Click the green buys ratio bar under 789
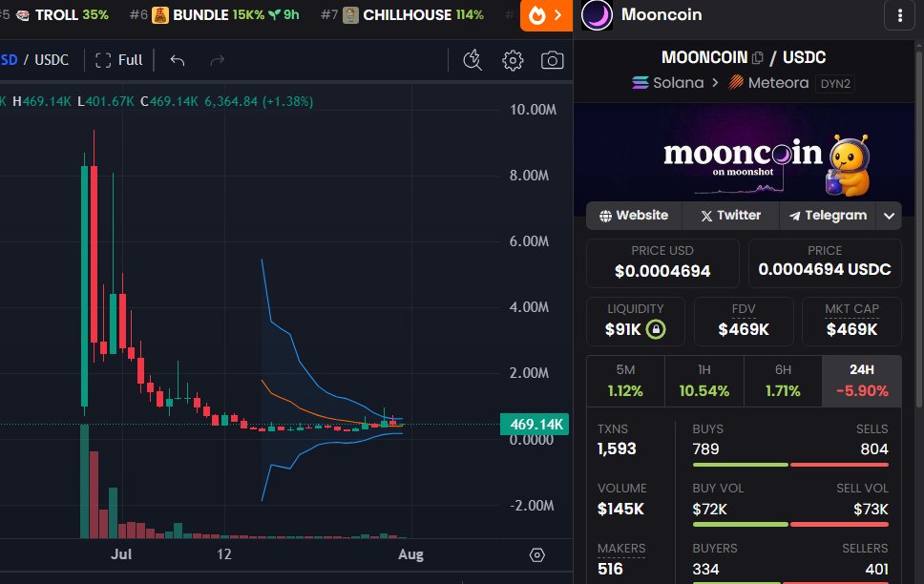The height and width of the screenshot is (584, 924). coord(740,465)
